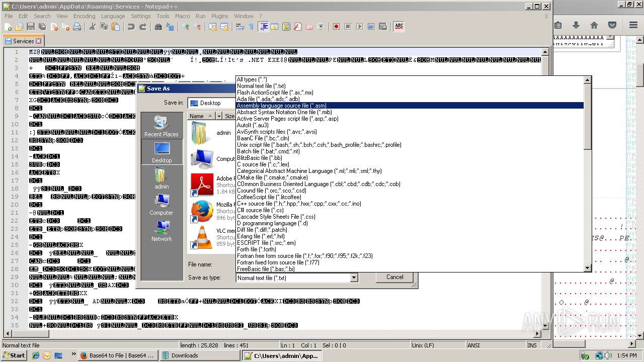Click Firefox downloads arrow icon
644x362 pixels.
(576, 25)
